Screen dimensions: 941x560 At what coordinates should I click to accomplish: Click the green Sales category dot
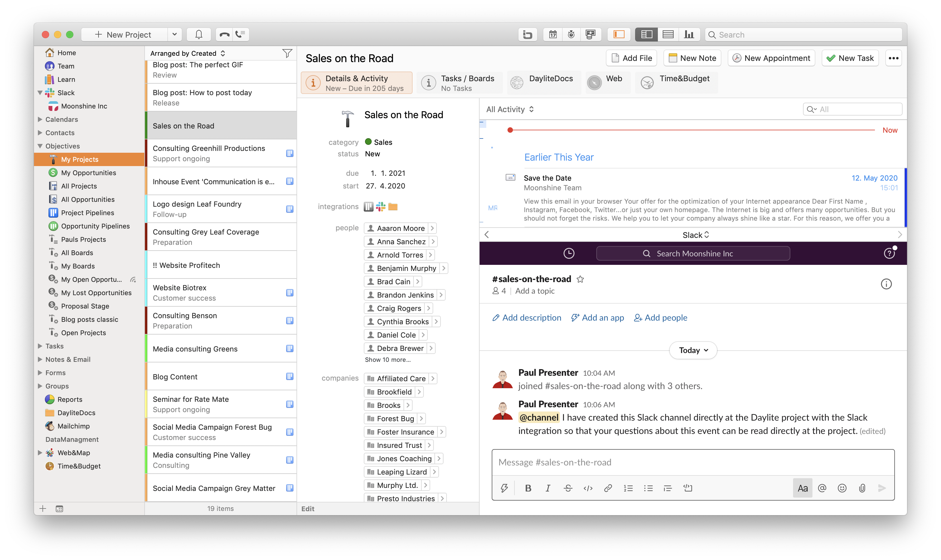coord(368,142)
